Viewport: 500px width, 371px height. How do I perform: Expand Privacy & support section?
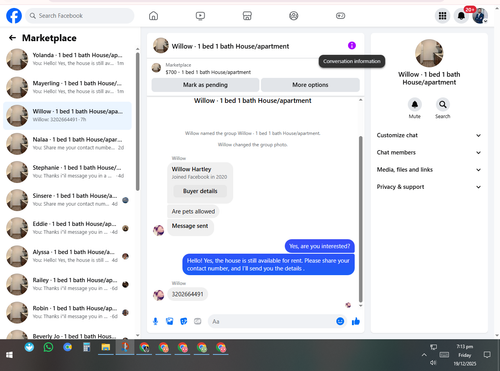click(429, 187)
